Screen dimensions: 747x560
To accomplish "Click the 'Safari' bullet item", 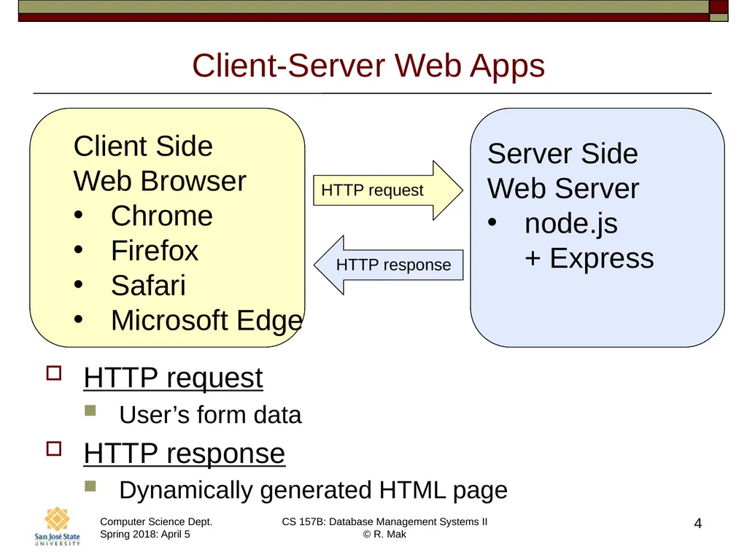I will [148, 285].
